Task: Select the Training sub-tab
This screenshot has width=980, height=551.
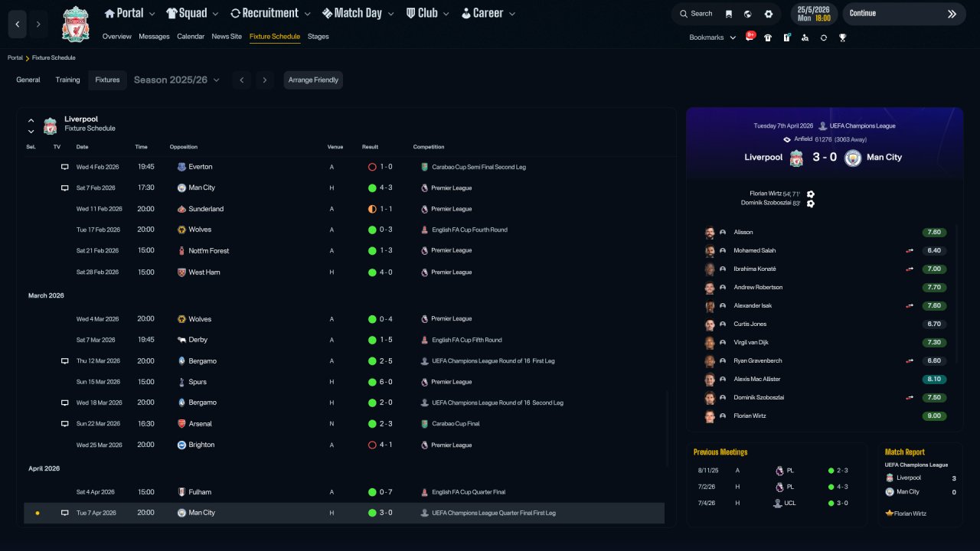Action: 67,80
